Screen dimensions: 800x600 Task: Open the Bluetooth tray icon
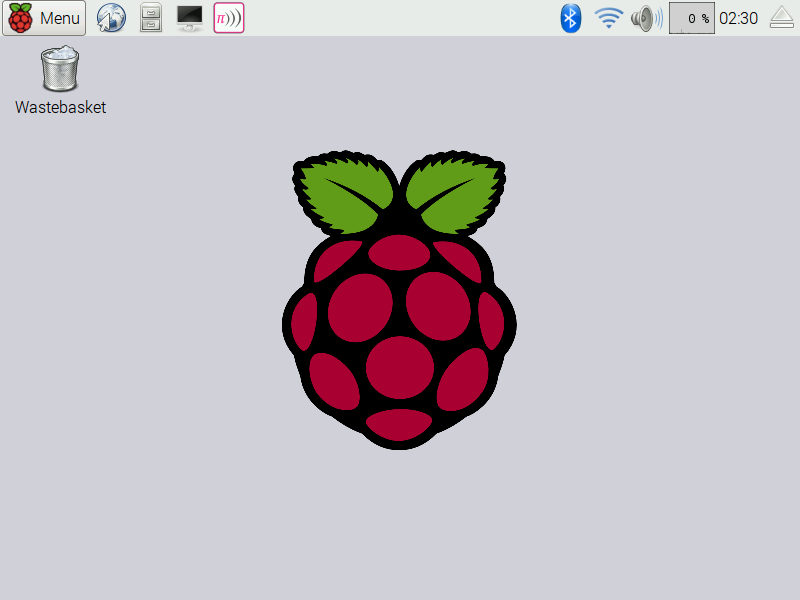point(570,18)
